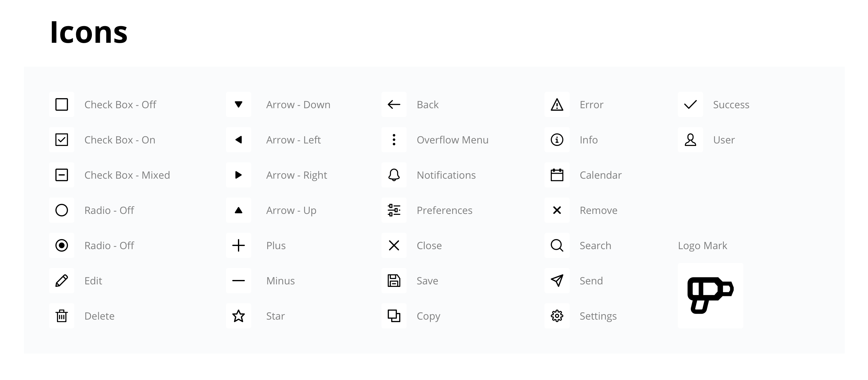Click the Copy icon
Image resolution: width=868 pixels, height=380 pixels.
[x=394, y=316]
